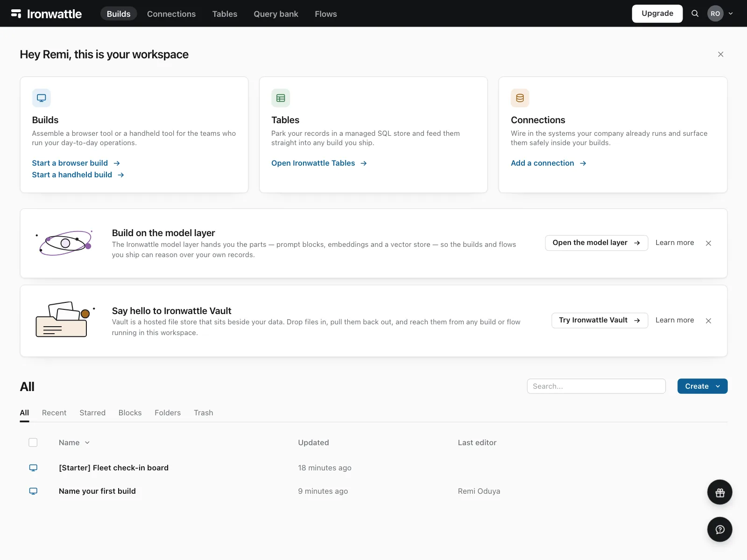
Task: Select the All tab
Action: [x=24, y=413]
